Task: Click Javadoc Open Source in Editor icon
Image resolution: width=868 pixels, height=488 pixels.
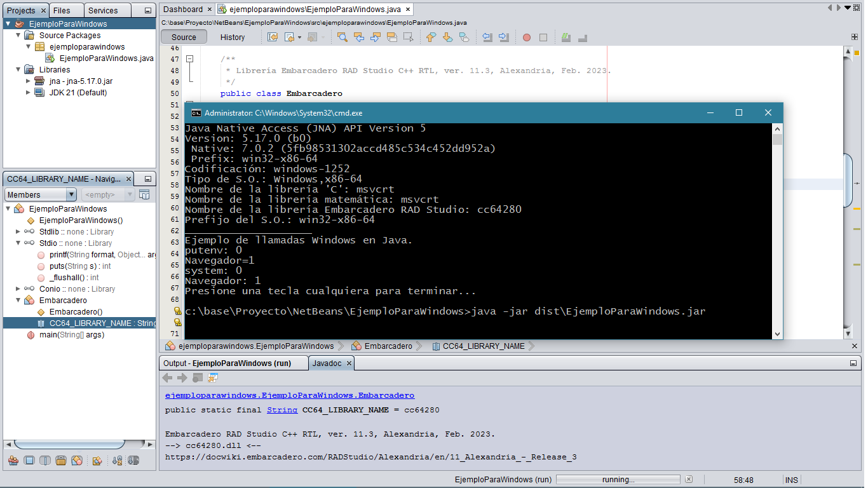Action: point(213,378)
